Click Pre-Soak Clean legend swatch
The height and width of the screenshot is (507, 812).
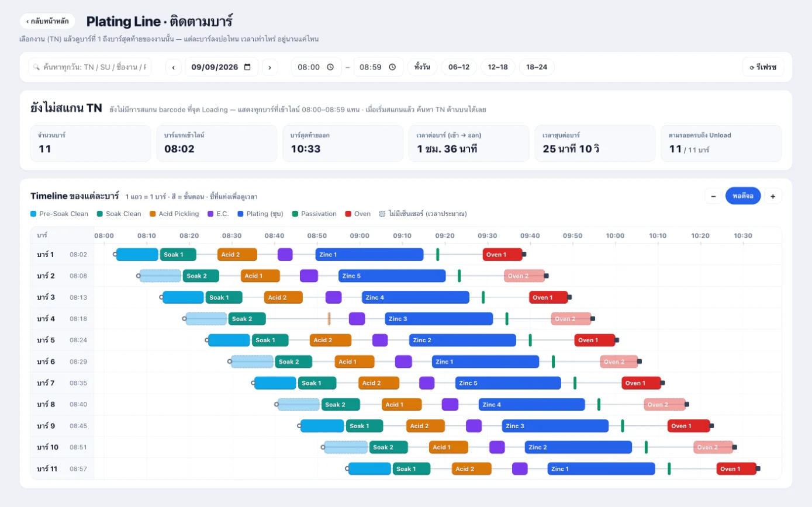point(33,214)
